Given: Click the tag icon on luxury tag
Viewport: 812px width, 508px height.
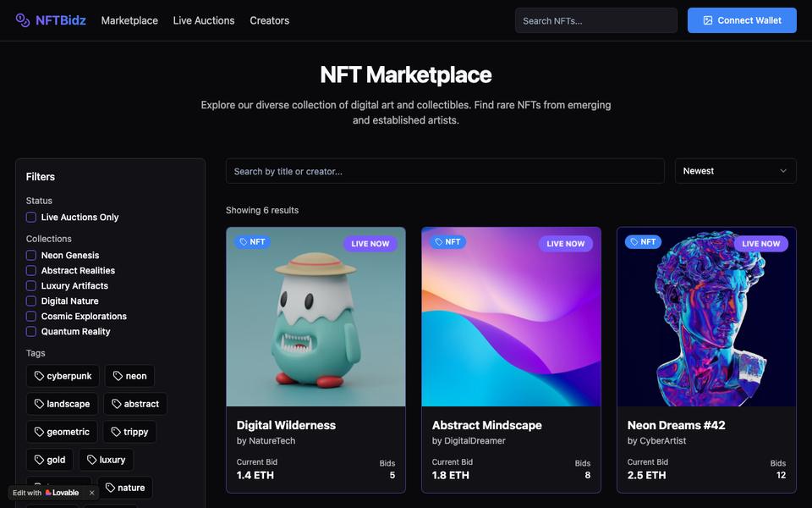Looking at the screenshot, I should coord(91,460).
